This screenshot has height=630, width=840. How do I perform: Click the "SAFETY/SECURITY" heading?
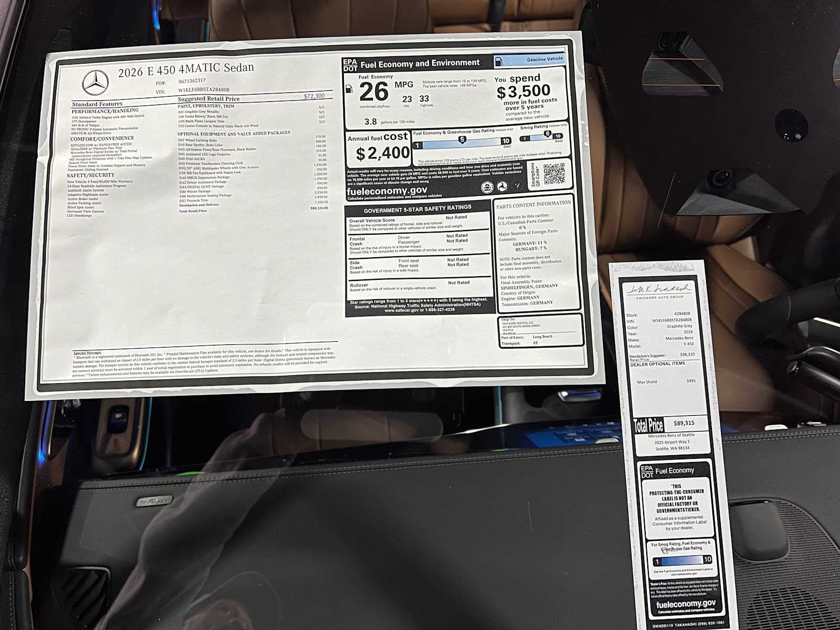coord(90,175)
